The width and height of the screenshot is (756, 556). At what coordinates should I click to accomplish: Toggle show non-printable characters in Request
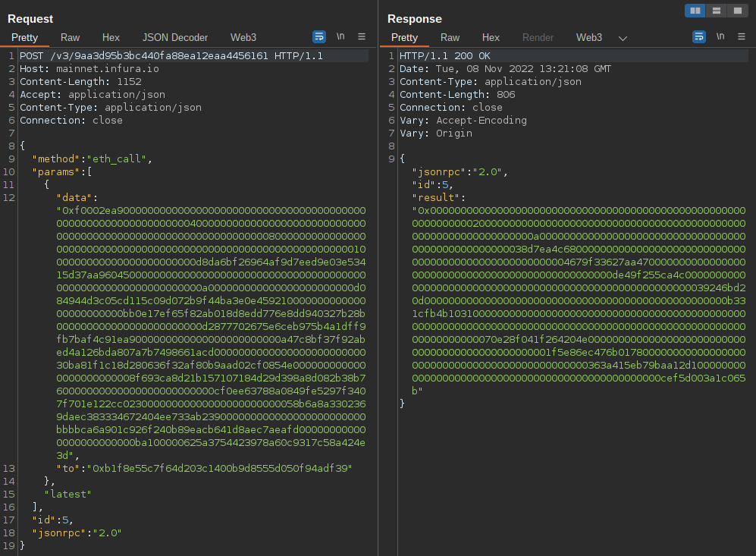340,36
